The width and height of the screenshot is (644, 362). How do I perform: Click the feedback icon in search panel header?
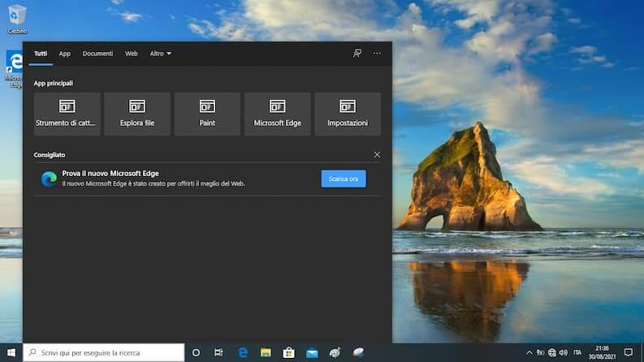click(x=357, y=54)
